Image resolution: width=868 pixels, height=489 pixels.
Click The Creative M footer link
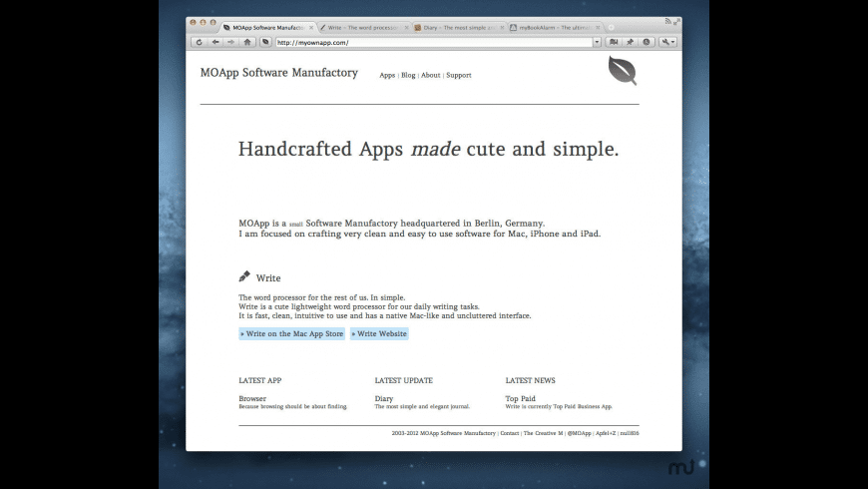pos(543,434)
